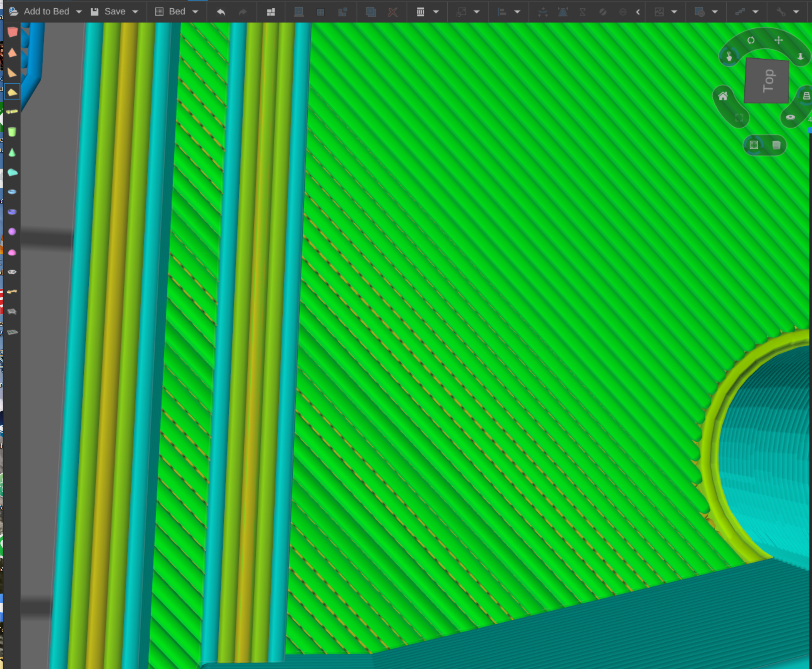Click the Duplicate toolbar icon
Screen dimensions: 812x669
pyautogui.click(x=371, y=12)
